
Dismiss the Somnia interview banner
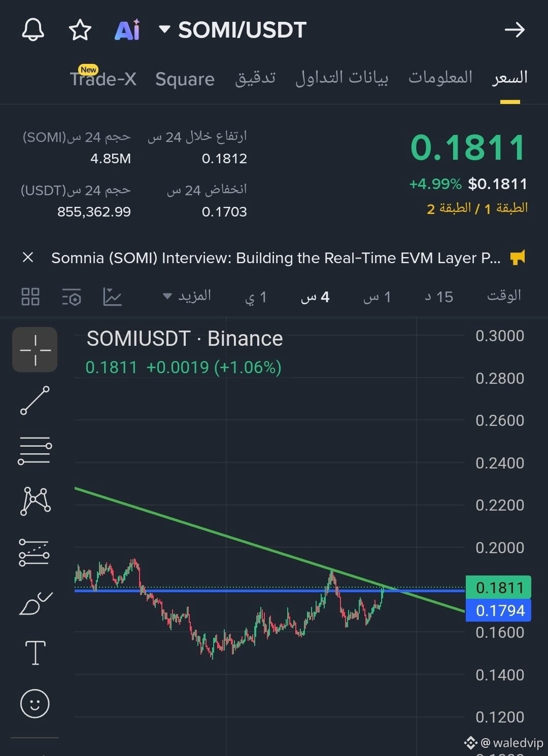[28, 258]
